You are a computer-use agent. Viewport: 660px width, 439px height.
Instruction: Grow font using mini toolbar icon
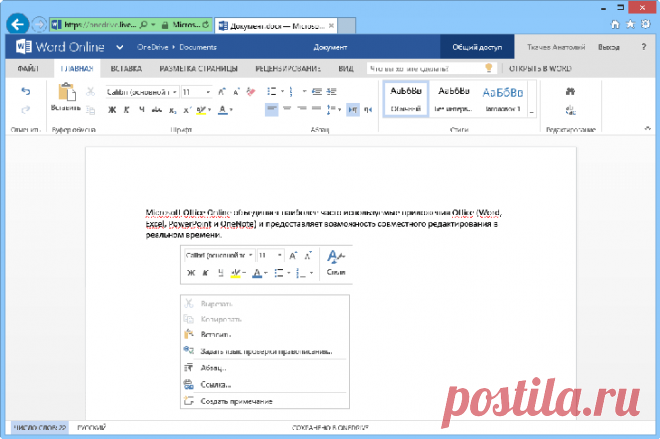[293, 255]
